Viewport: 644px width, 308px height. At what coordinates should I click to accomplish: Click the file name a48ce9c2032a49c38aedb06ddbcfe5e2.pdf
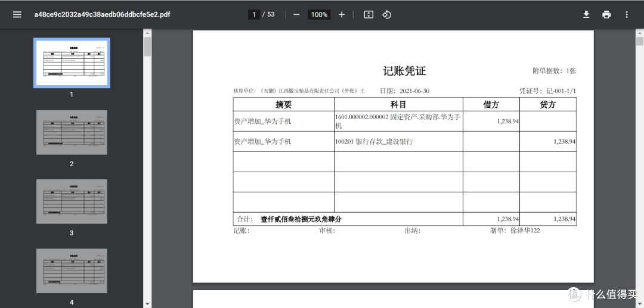(102, 14)
